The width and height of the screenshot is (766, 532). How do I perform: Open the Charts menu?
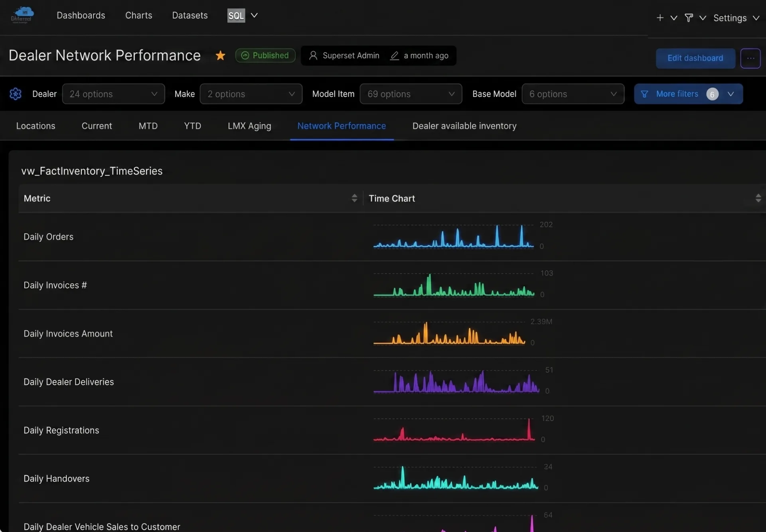[x=138, y=15]
